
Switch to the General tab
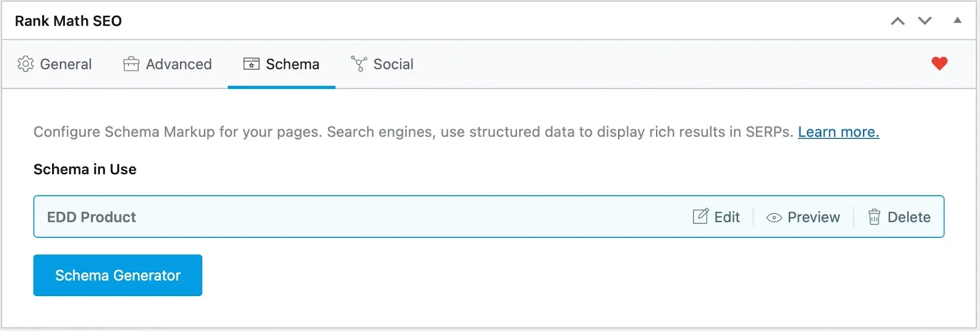(66, 64)
